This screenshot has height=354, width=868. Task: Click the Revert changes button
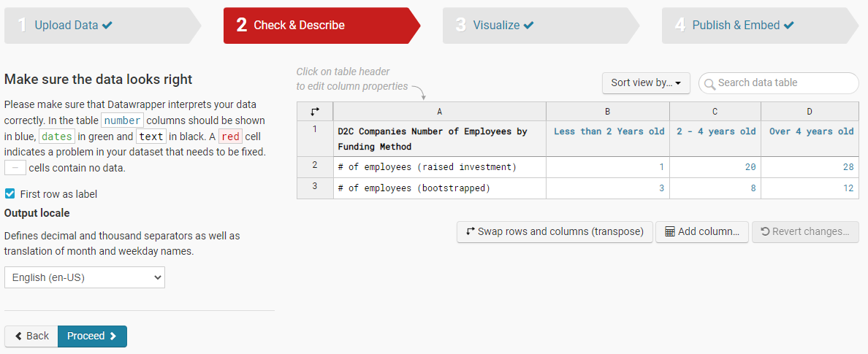(x=805, y=232)
